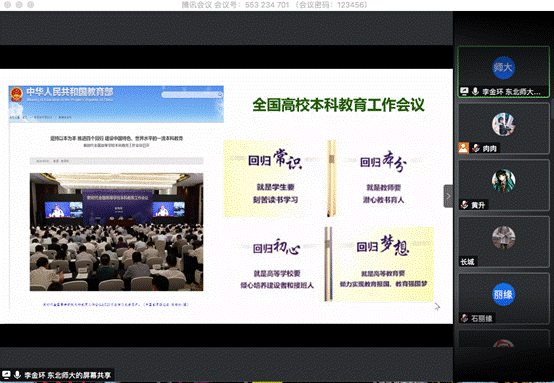The height and width of the screenshot is (383, 554).
Task: Select 黄升's anime avatar
Action: [503, 181]
